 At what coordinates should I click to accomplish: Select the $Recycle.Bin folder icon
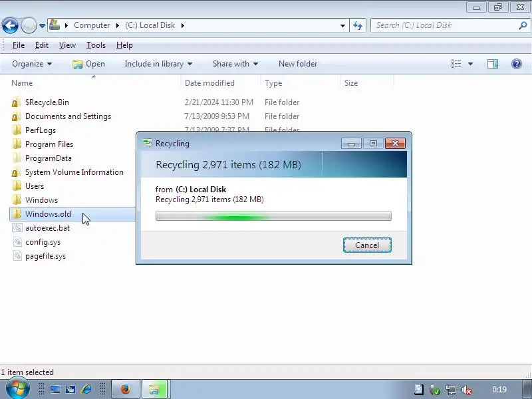16,102
